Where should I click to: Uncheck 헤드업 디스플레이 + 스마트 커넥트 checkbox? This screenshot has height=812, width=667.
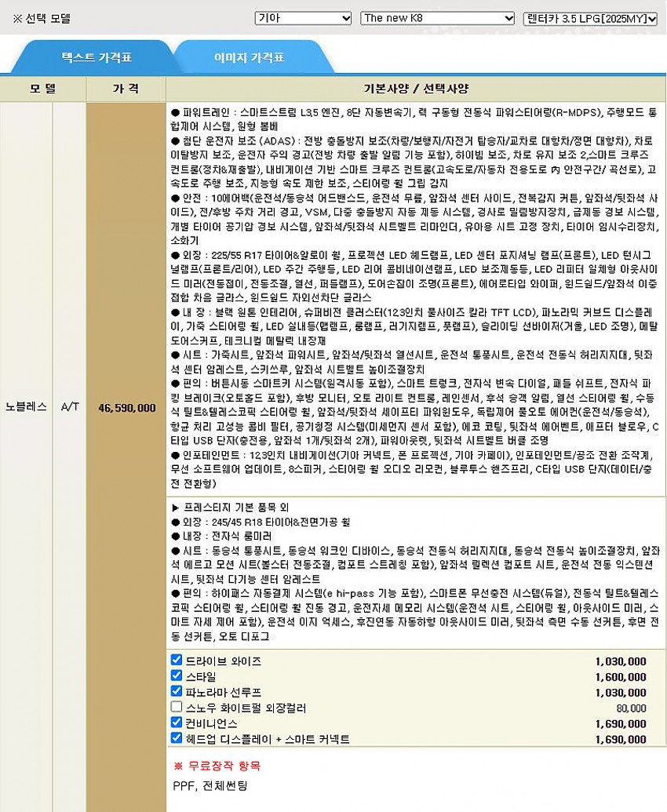pyautogui.click(x=177, y=738)
